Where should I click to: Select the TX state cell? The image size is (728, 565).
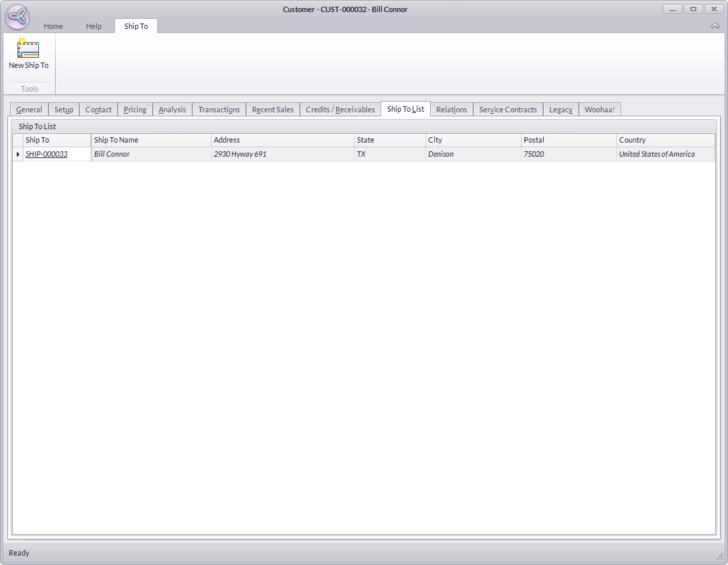pyautogui.click(x=390, y=154)
